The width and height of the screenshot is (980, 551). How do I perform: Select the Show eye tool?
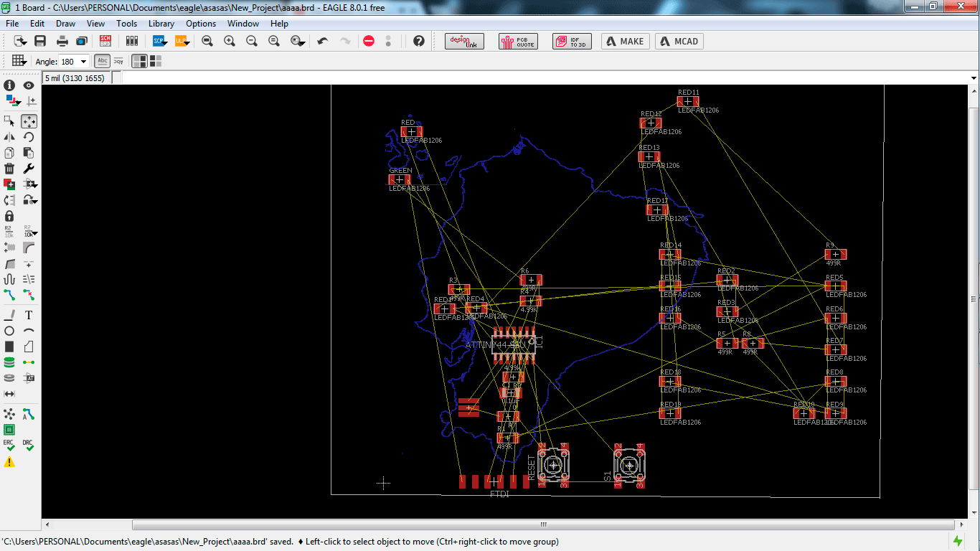pos(29,85)
